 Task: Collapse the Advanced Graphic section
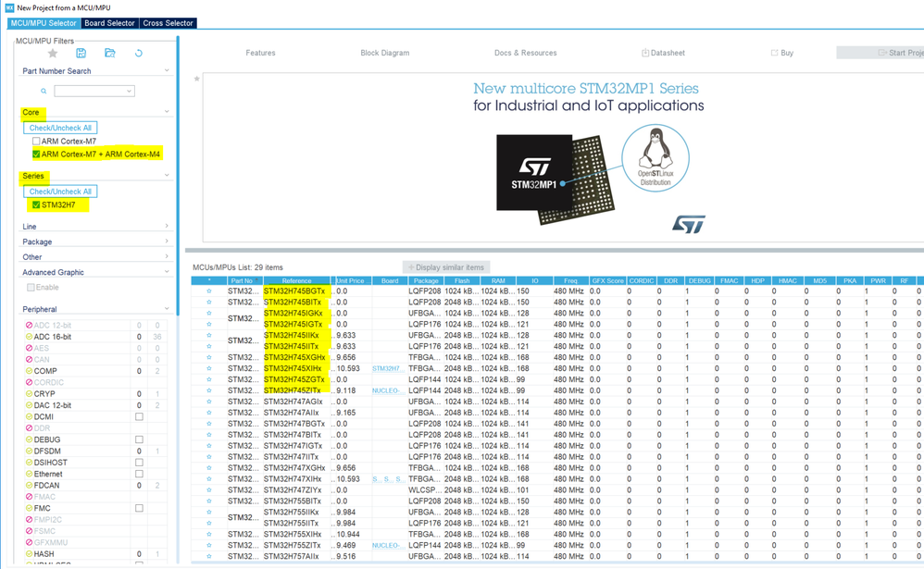tap(167, 271)
